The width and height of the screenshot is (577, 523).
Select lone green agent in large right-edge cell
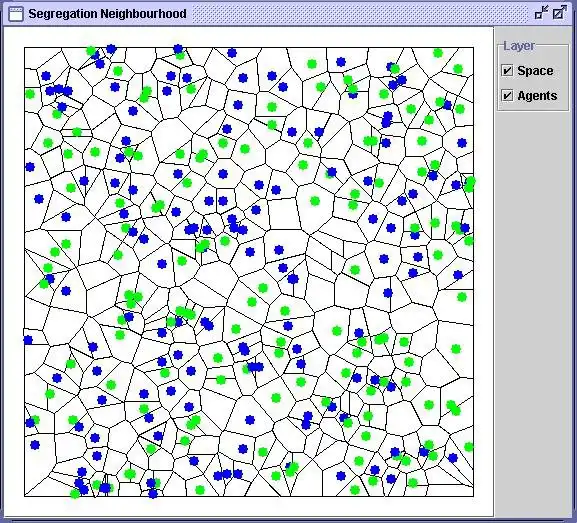(x=456, y=349)
